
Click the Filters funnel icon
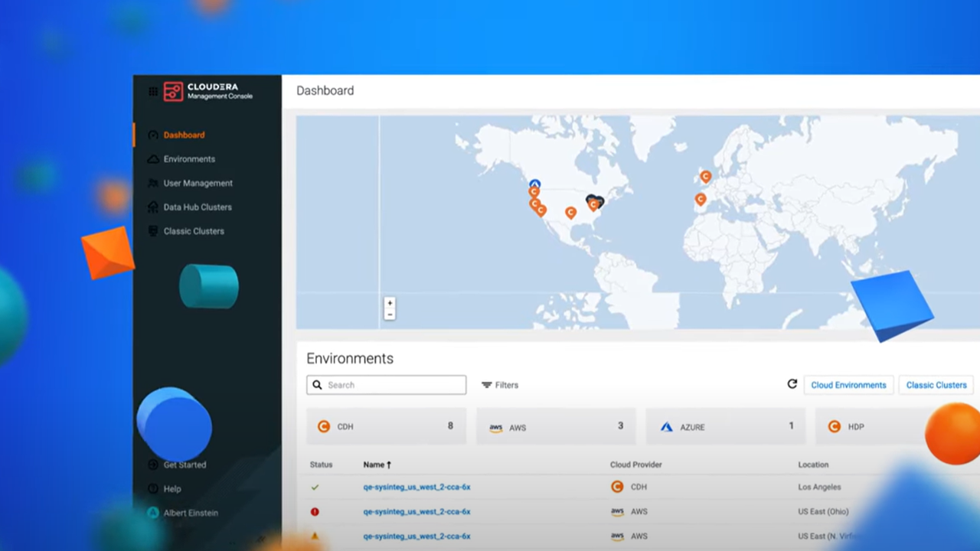point(486,385)
